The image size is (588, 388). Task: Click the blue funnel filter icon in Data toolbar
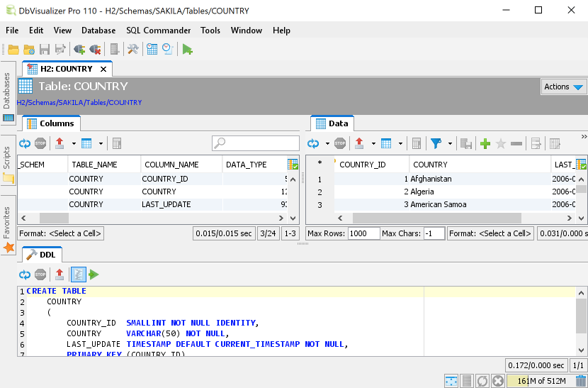coord(436,143)
